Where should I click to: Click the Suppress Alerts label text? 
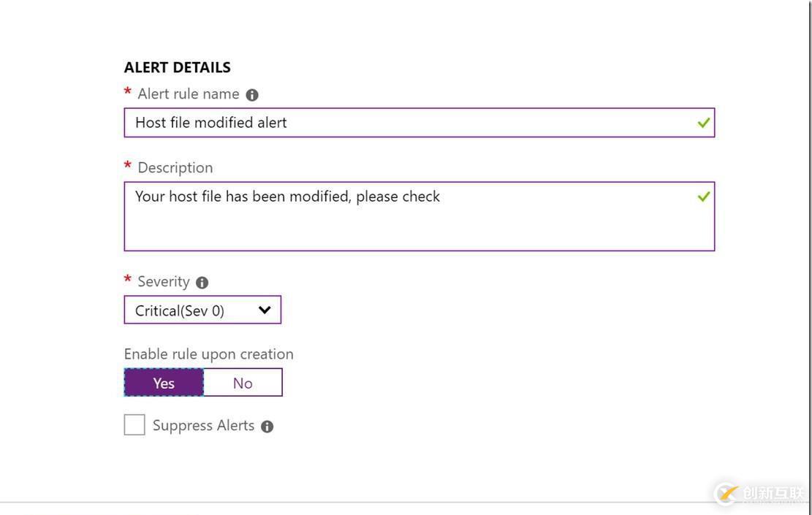point(203,425)
